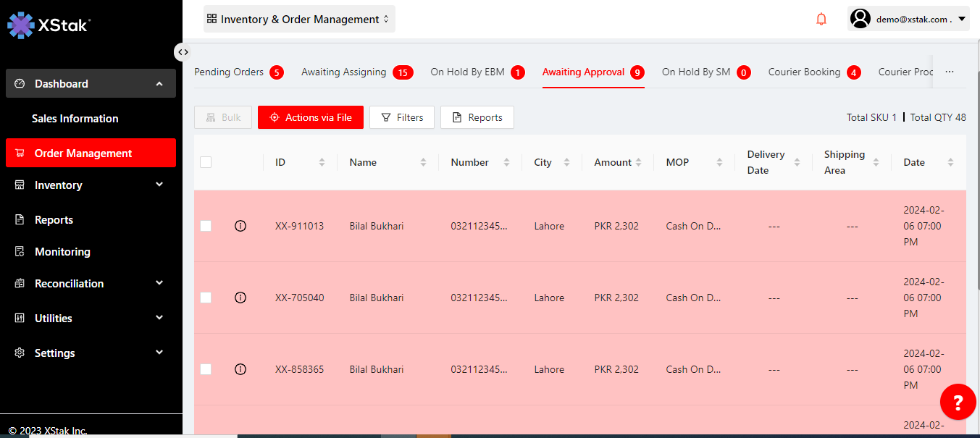980x438 pixels.
Task: Click info icon for order XX-911013
Action: click(x=240, y=226)
